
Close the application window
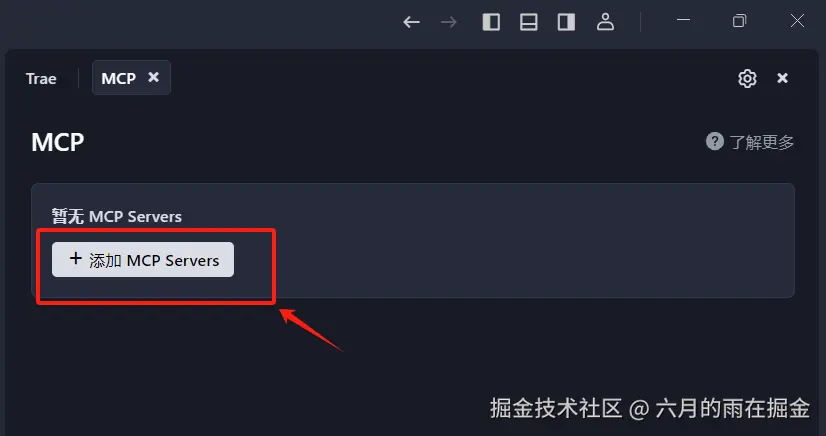pyautogui.click(x=798, y=21)
